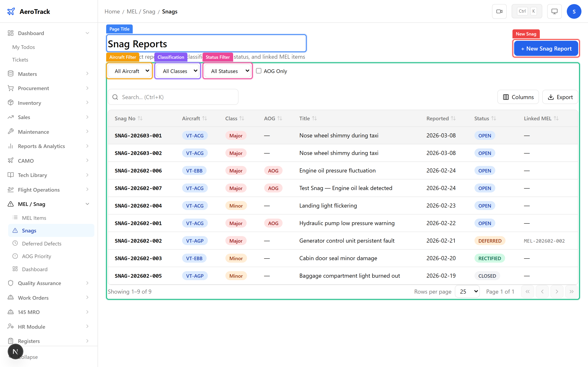Jump to last page double-arrow

click(571, 292)
